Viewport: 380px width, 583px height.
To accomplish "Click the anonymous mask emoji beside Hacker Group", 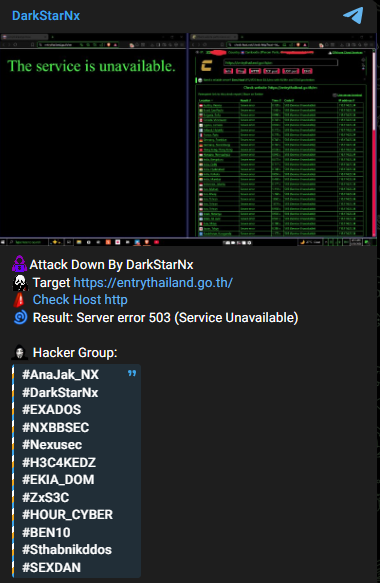I will [20, 352].
